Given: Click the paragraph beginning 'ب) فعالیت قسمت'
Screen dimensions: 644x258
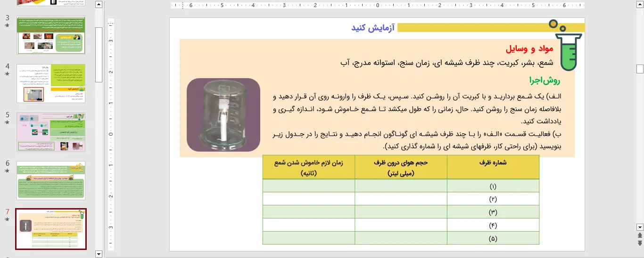Looking at the screenshot, I should pyautogui.click(x=416, y=140).
